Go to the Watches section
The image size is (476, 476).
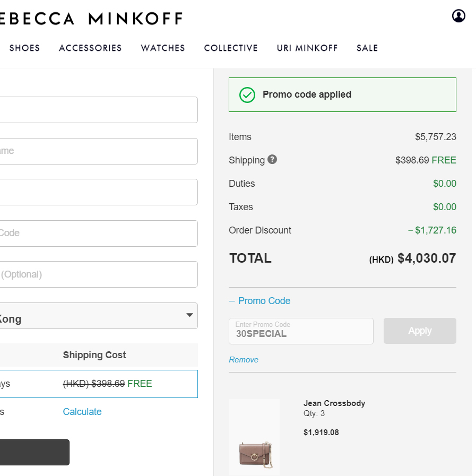pos(163,48)
